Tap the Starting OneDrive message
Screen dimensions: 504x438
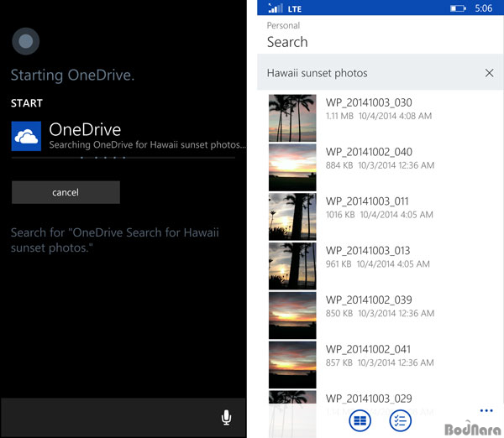pos(72,76)
